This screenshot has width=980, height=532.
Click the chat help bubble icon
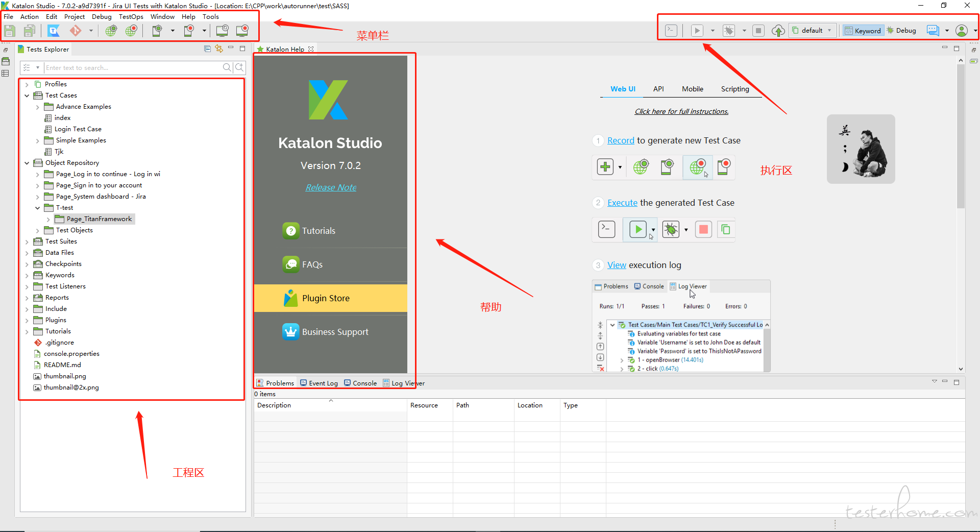933,31
